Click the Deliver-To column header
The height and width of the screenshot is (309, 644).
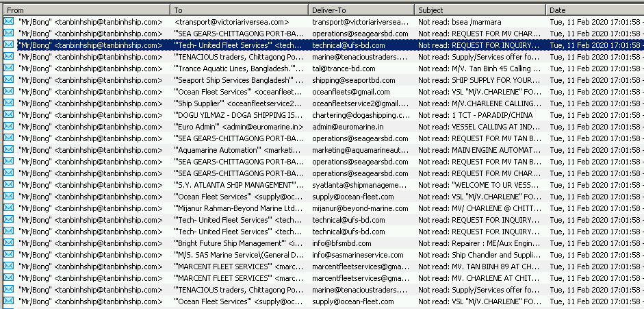361,10
